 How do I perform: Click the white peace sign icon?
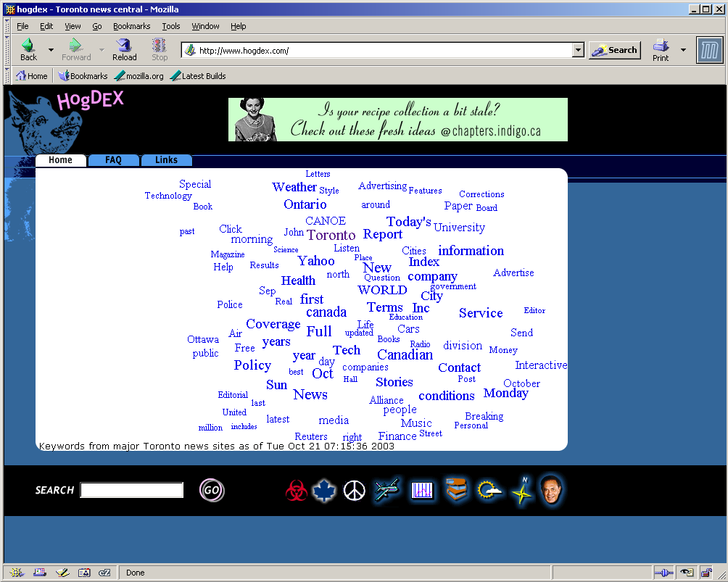tap(354, 491)
